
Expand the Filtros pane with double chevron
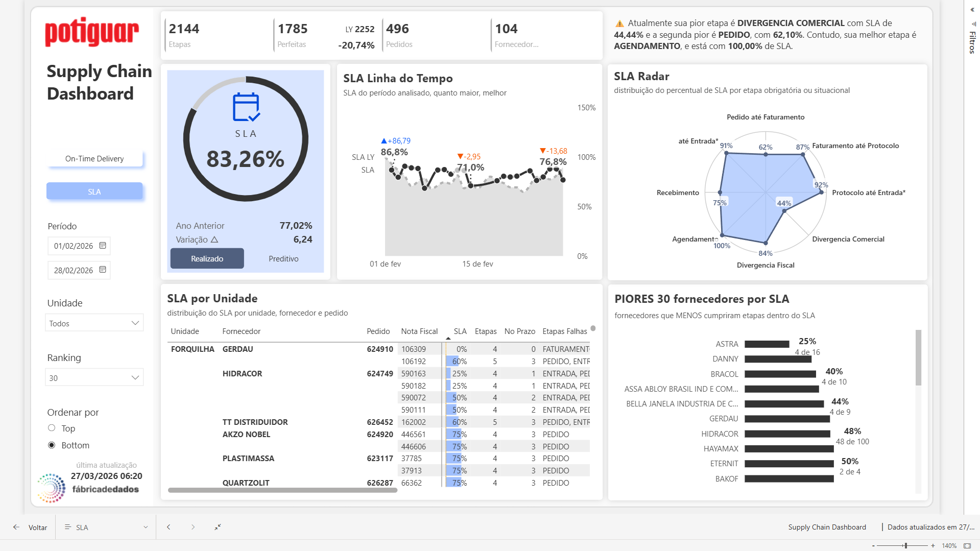pos(972,10)
